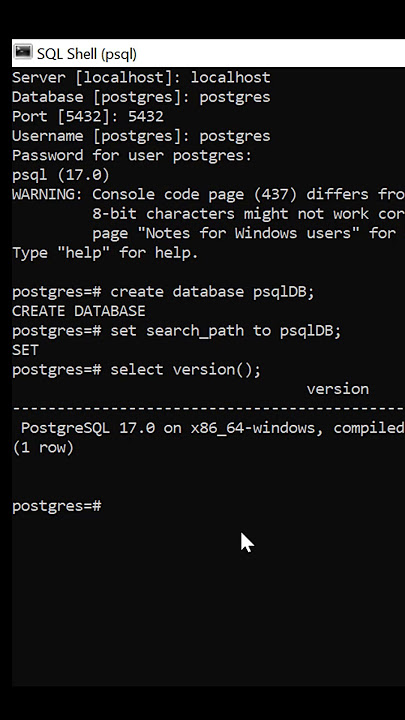Click the PostgreSQL 17.0 on x86_64-windows result row
Screen dimensions: 405x720
[213, 428]
